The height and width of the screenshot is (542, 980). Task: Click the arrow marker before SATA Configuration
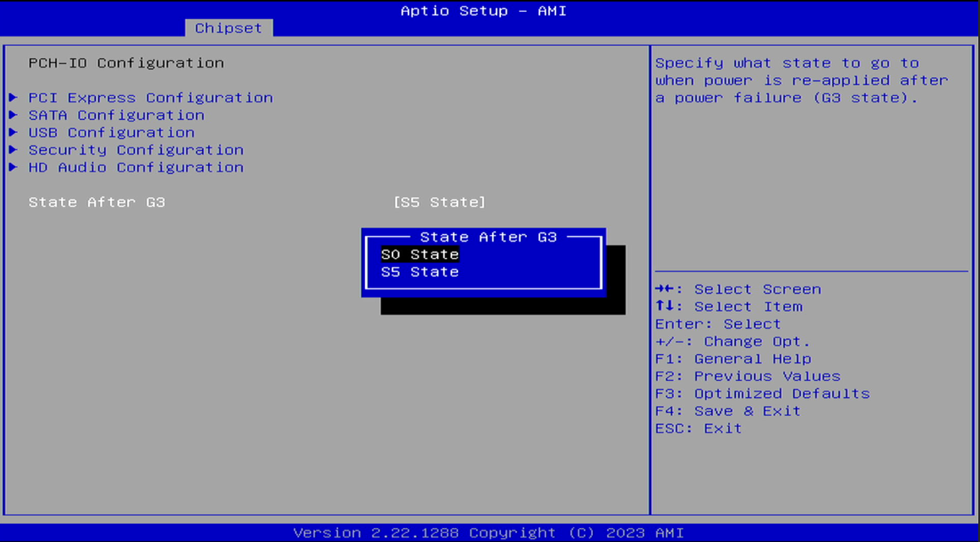click(14, 115)
